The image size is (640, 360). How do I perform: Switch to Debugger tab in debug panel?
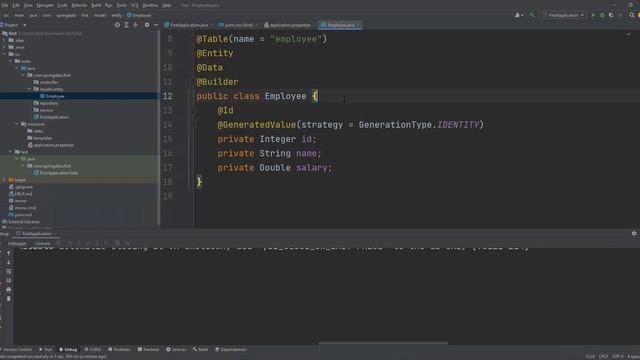pos(18,243)
